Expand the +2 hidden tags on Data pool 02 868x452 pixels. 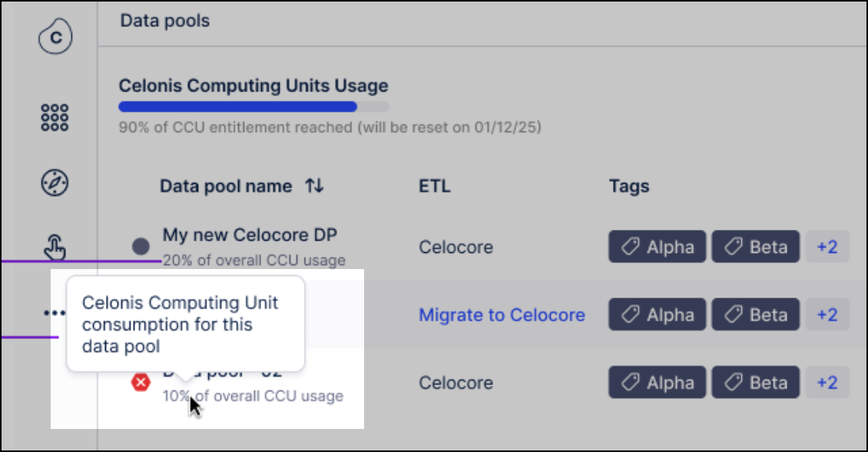coord(827,382)
